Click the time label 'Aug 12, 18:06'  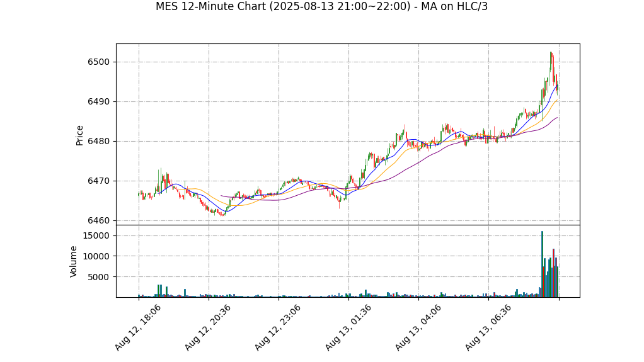coord(137,327)
